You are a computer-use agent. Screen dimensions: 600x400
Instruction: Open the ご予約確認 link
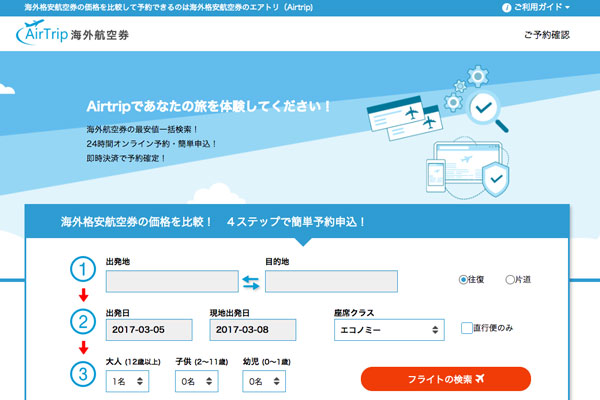547,35
